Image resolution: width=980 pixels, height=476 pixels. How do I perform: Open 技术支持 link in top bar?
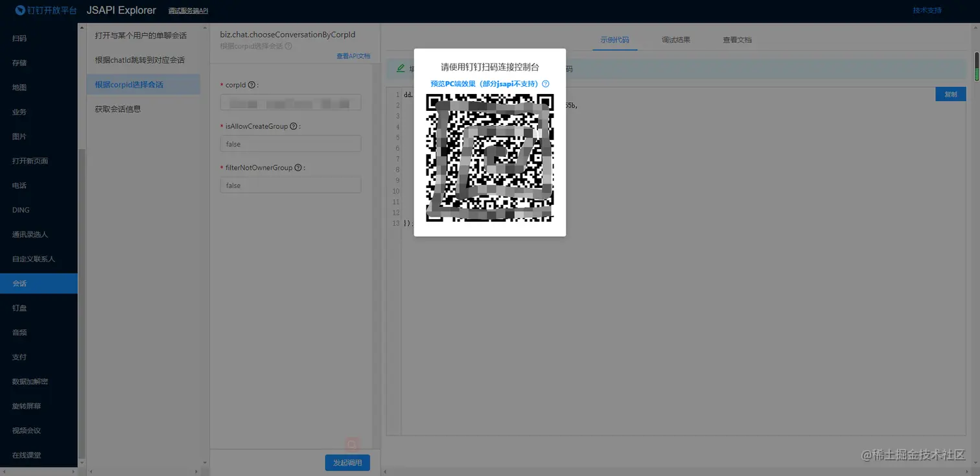(x=927, y=10)
